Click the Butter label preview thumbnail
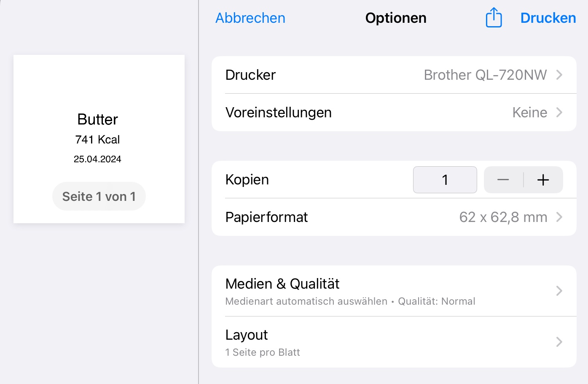This screenshot has height=384, width=588. click(x=99, y=127)
